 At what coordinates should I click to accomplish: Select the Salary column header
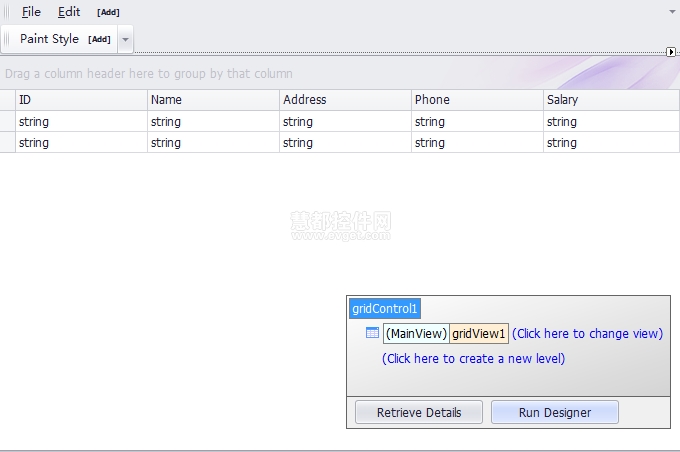(x=611, y=100)
